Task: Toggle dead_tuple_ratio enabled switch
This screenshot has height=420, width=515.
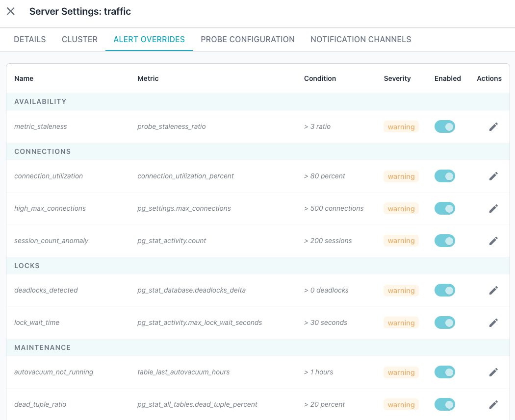Action: tap(445, 405)
